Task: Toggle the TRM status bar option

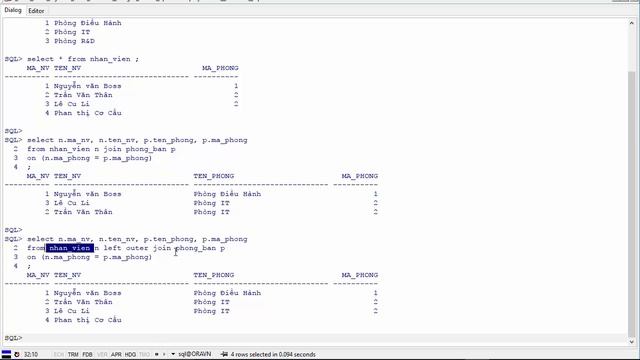Action: pos(73,354)
